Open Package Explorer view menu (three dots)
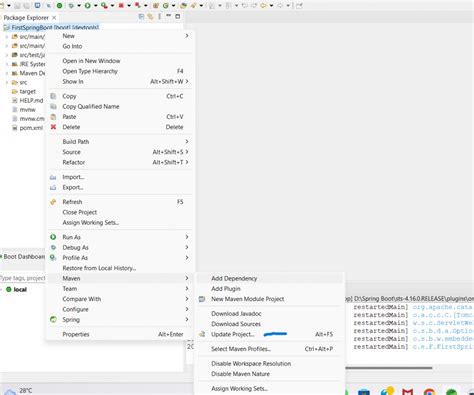Screen dimensions: 474x395 159,16
